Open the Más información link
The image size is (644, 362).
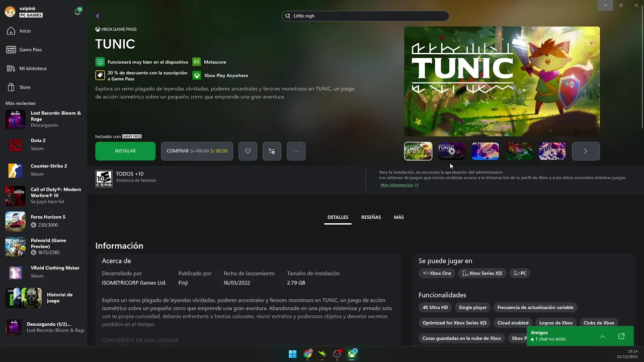pos(399,185)
